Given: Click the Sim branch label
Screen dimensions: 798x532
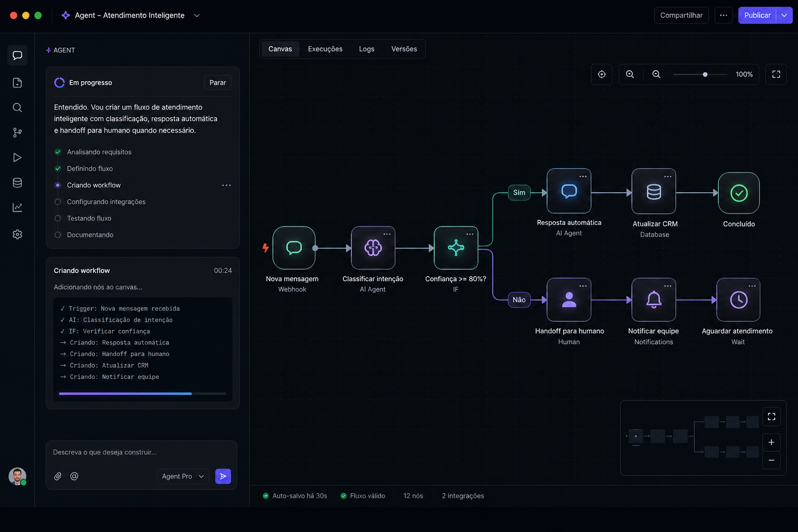Looking at the screenshot, I should [519, 193].
